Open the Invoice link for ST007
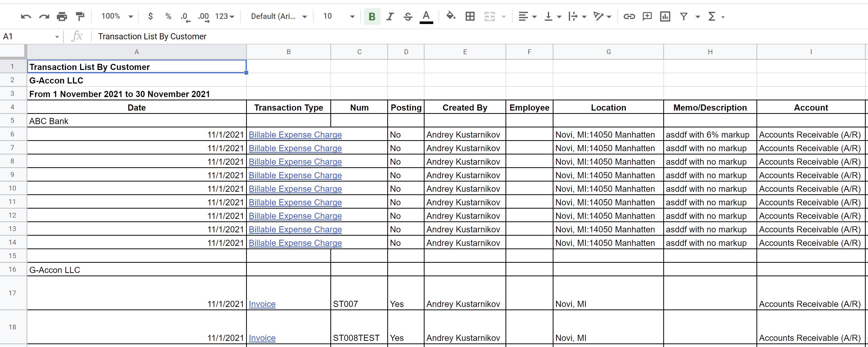Image resolution: width=868 pixels, height=347 pixels. click(x=262, y=304)
